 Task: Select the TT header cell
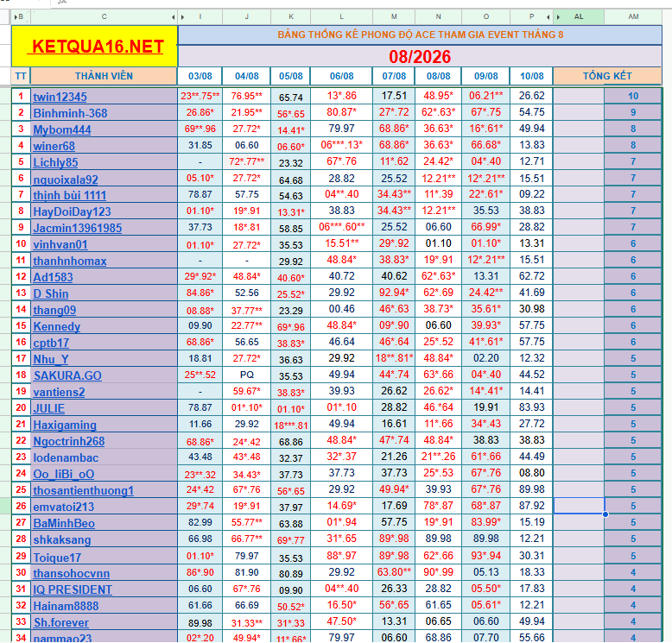coord(21,76)
